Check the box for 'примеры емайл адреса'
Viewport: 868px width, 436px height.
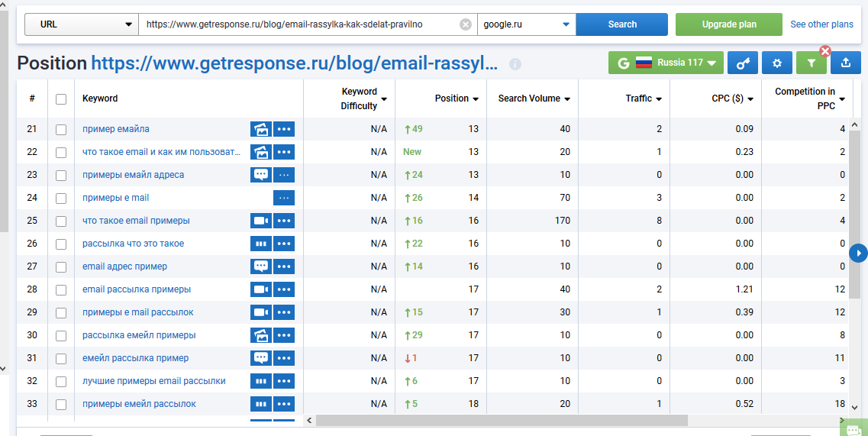pyautogui.click(x=61, y=176)
